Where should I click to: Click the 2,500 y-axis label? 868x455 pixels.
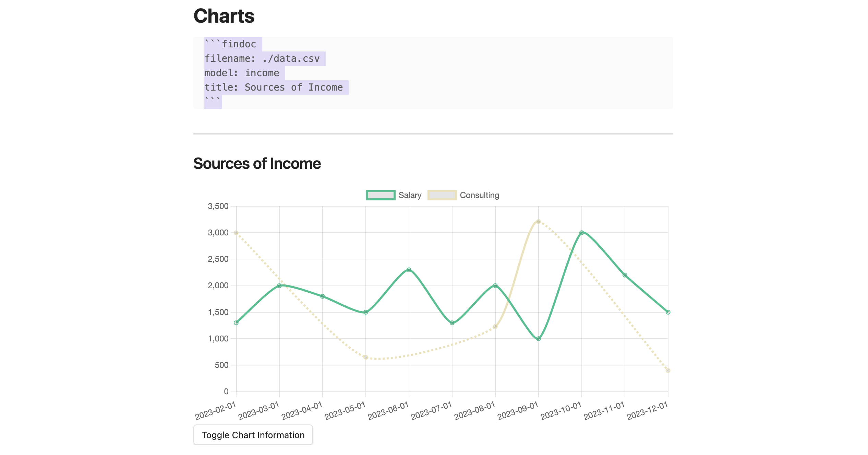click(x=218, y=259)
